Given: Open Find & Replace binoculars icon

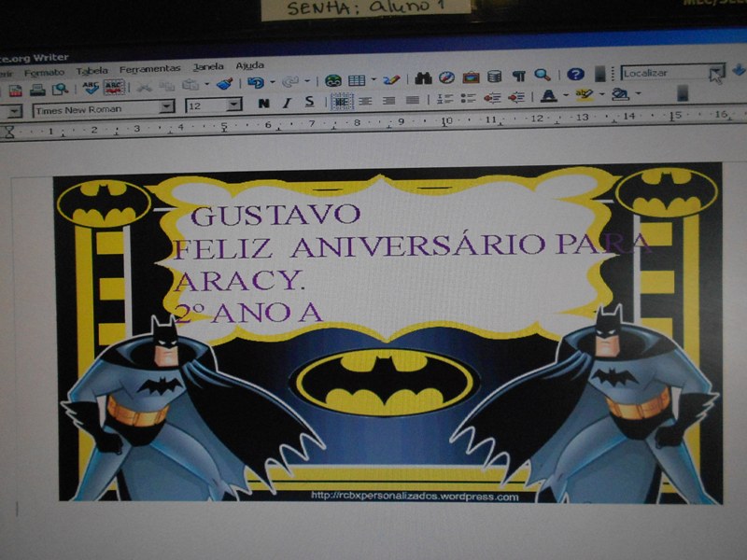Looking at the screenshot, I should tap(423, 77).
